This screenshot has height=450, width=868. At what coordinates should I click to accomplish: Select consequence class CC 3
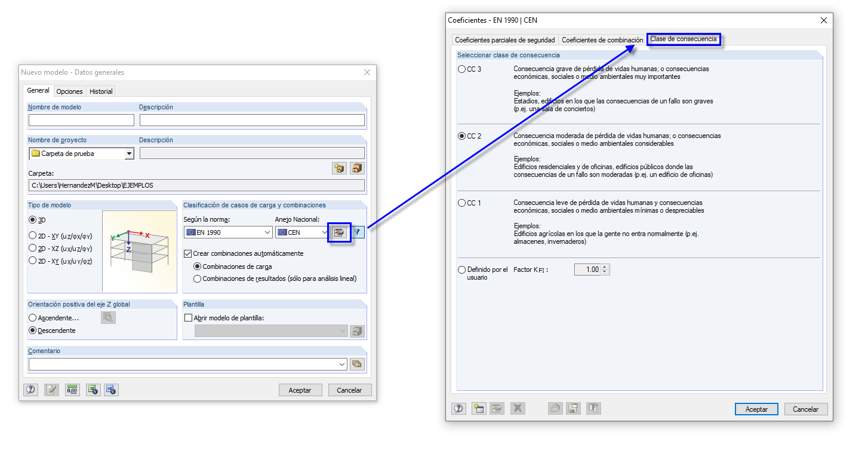[x=461, y=69]
